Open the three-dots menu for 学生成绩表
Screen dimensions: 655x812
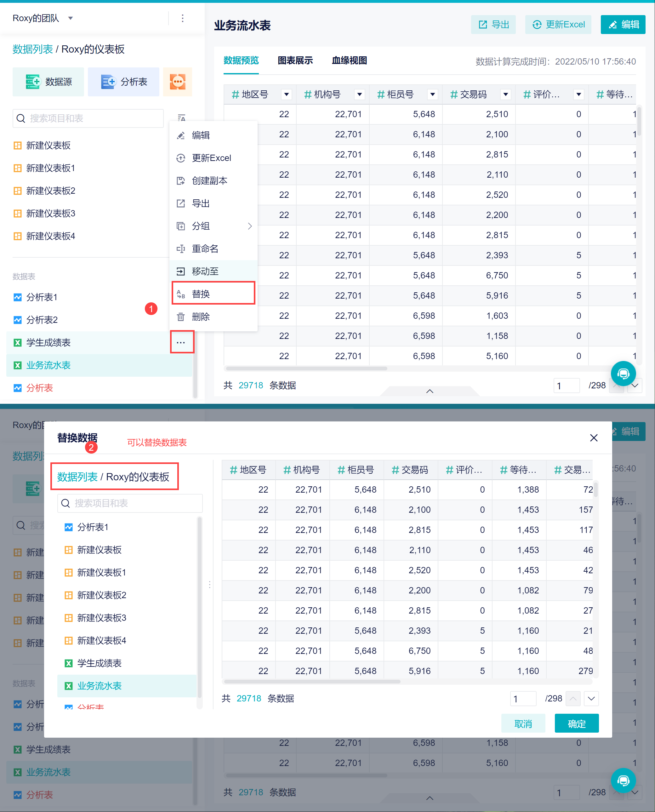tap(181, 342)
